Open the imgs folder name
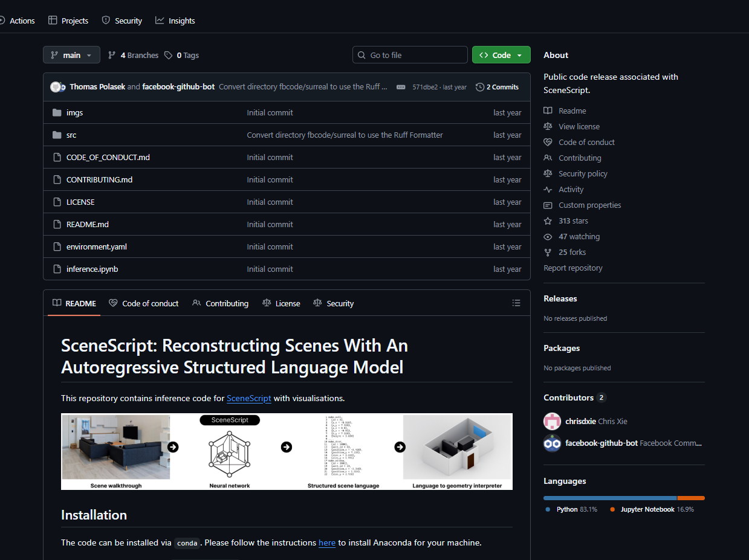The width and height of the screenshot is (749, 560). click(74, 112)
